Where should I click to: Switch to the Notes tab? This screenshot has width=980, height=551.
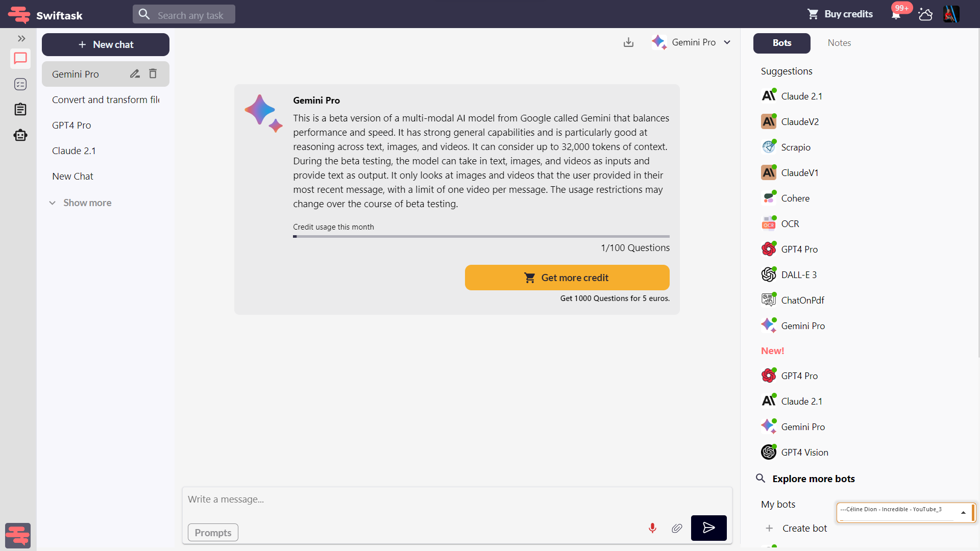coord(839,43)
